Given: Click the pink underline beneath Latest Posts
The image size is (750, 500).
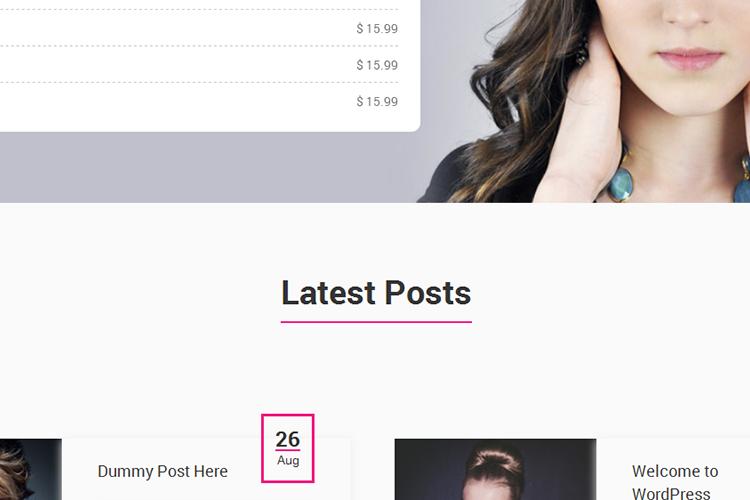Looking at the screenshot, I should tap(376, 322).
